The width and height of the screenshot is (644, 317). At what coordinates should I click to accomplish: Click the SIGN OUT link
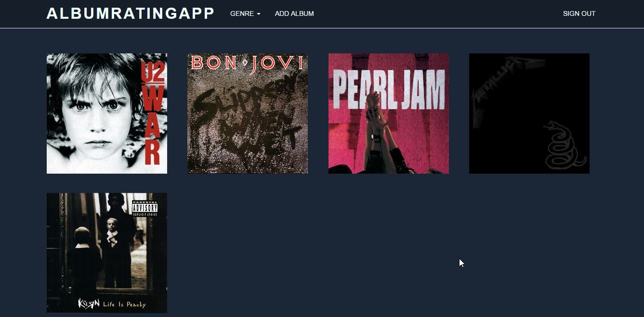pyautogui.click(x=579, y=13)
